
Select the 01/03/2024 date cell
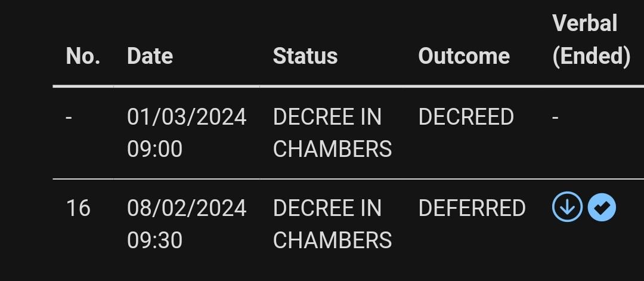click(x=187, y=117)
